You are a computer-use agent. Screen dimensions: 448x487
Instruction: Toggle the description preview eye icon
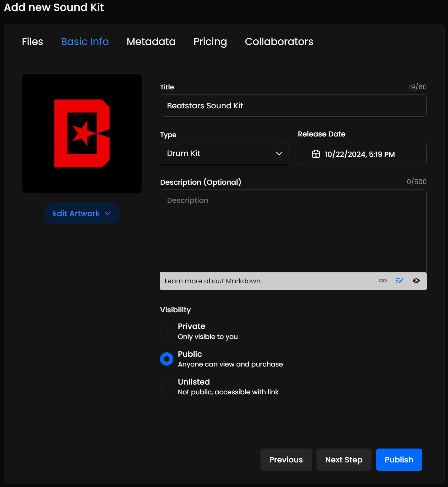pyautogui.click(x=416, y=281)
